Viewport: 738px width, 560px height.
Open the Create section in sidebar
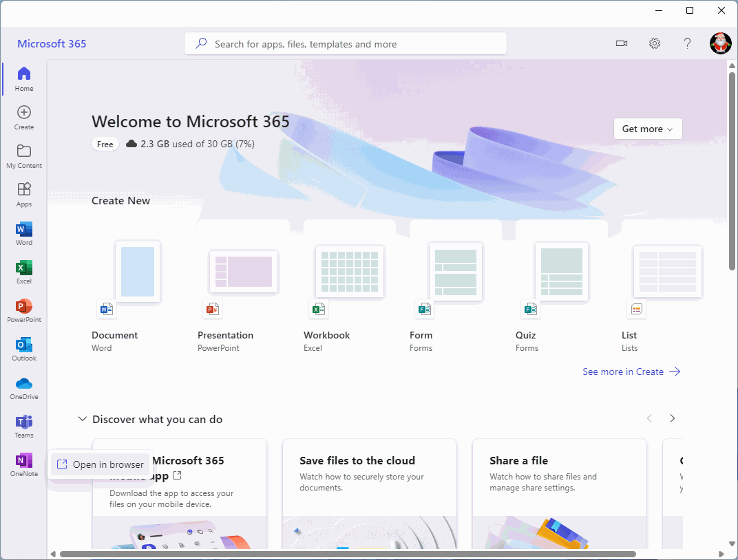(x=24, y=118)
